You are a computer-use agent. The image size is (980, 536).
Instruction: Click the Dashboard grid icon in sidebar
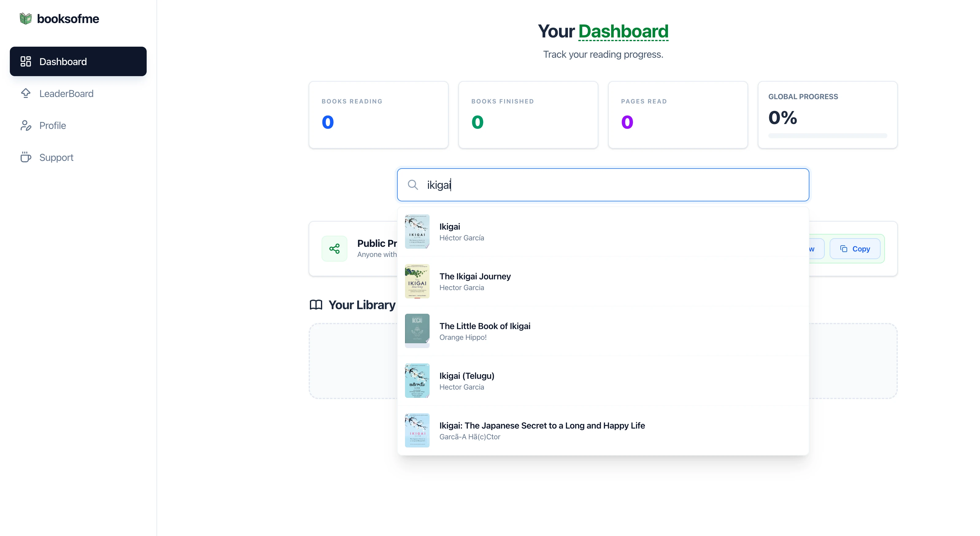point(25,61)
